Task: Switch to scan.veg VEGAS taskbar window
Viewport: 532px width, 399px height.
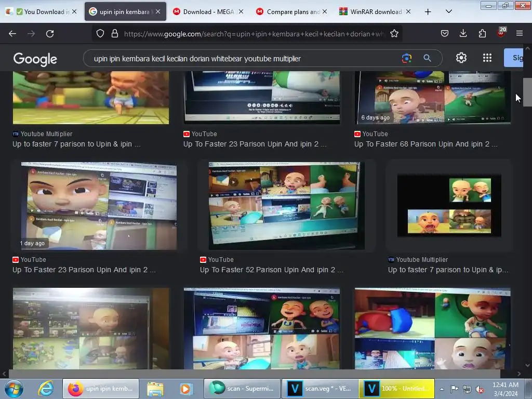Action: coord(320,389)
